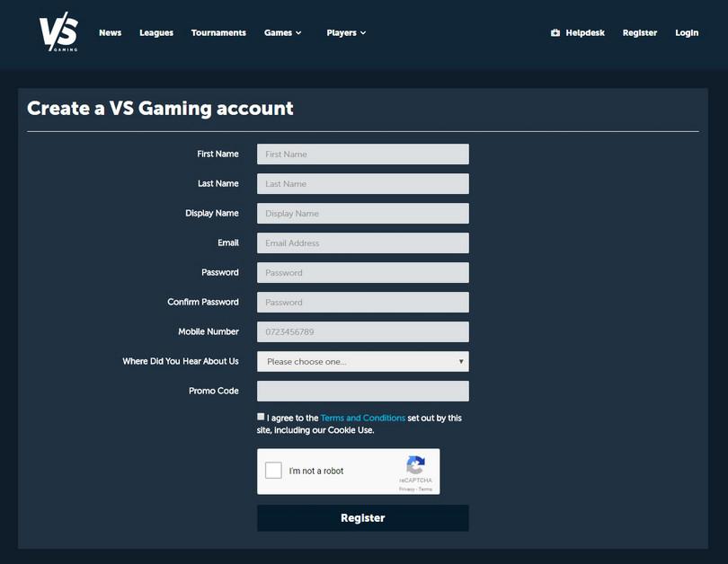
Task: Click the 'Create a VS Gaming account' heading
Action: 160,109
